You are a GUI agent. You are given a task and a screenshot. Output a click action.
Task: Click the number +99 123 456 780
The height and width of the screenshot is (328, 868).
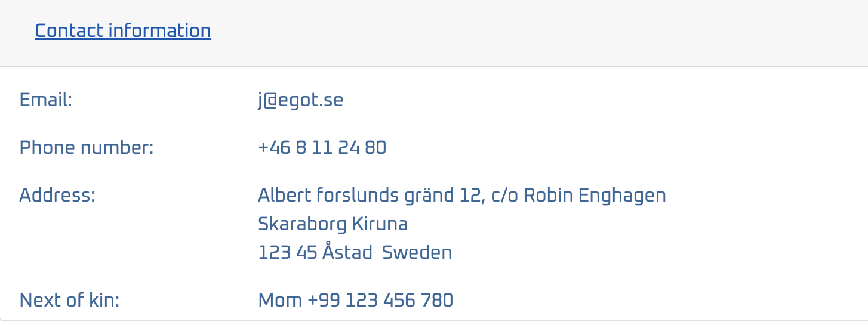click(x=380, y=300)
